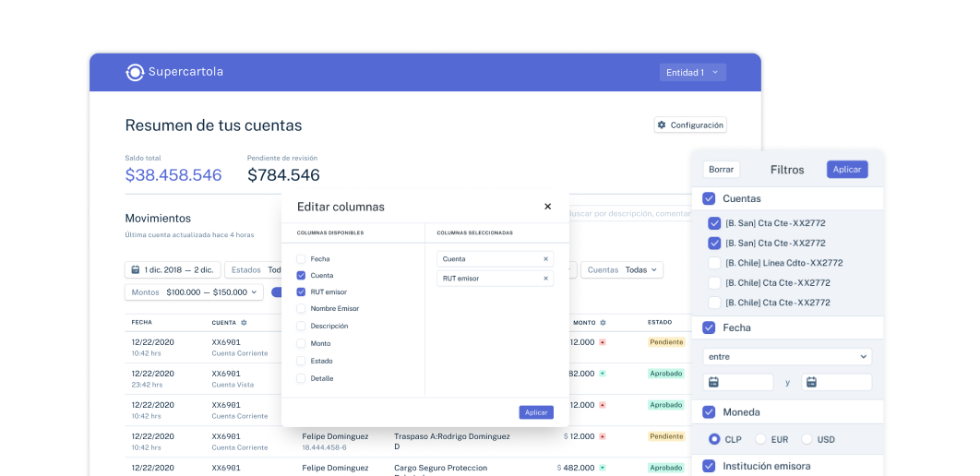Image resolution: width=980 pixels, height=476 pixels.
Task: Click the gear icon beside CUENTA header
Action: (244, 323)
